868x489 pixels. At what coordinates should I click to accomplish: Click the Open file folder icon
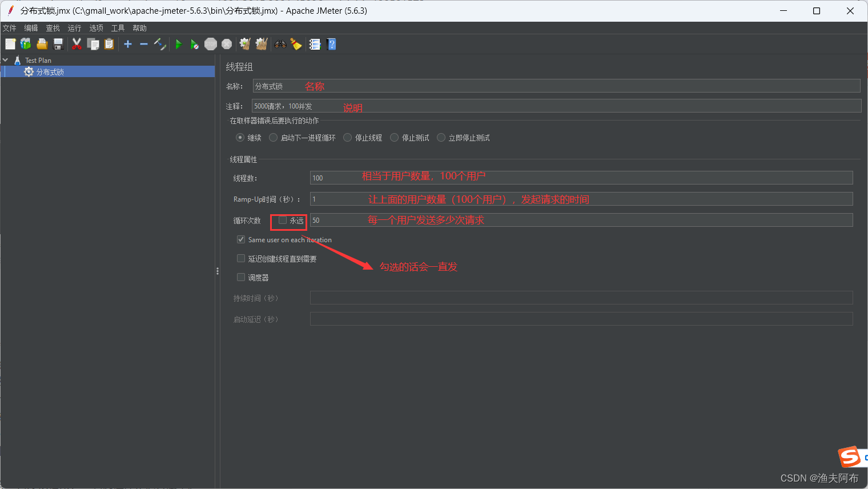pyautogui.click(x=42, y=44)
